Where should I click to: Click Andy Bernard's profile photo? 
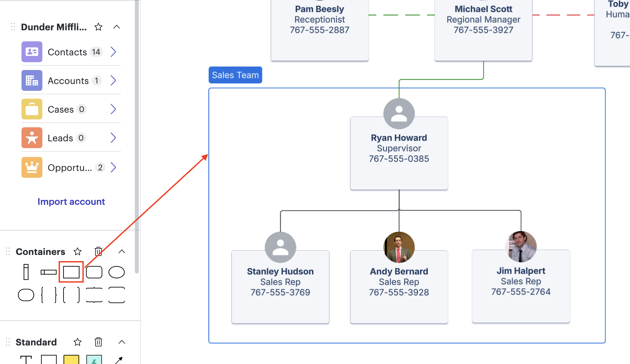pyautogui.click(x=399, y=247)
